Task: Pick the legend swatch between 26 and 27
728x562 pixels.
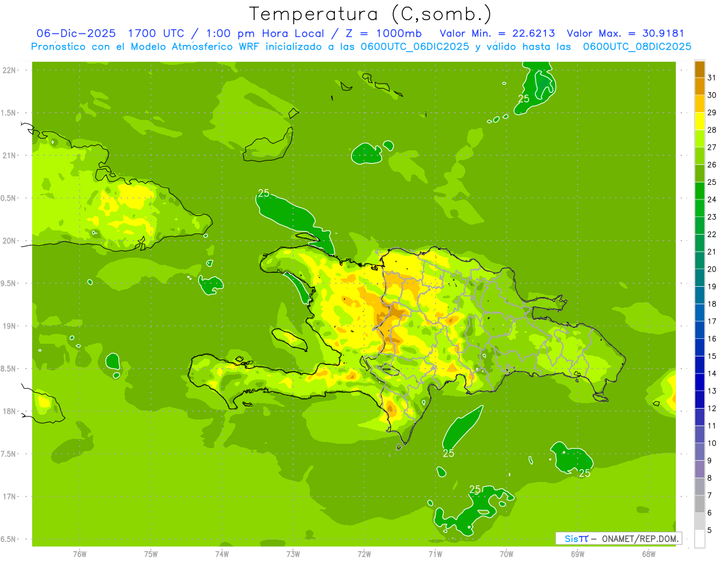Action: click(699, 156)
